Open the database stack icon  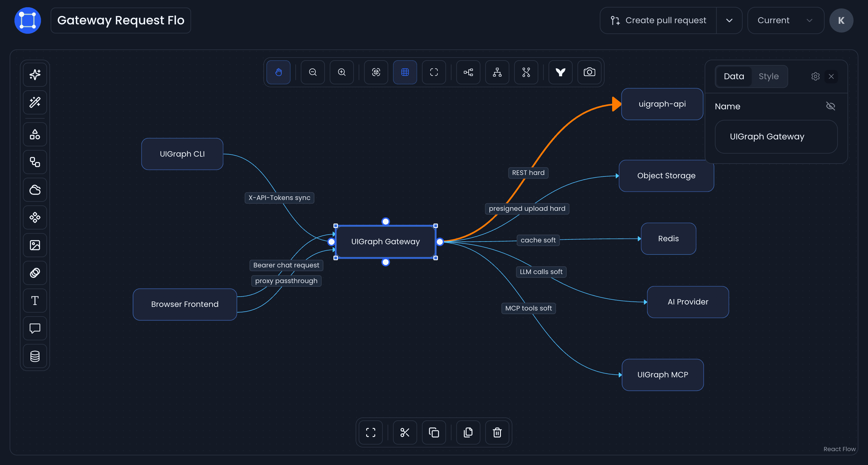(x=35, y=356)
